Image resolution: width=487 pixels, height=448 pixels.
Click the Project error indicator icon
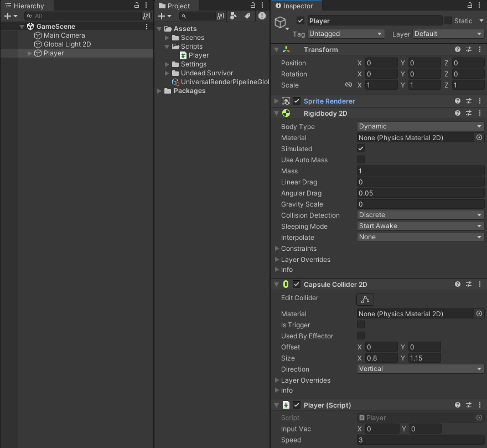(x=262, y=16)
